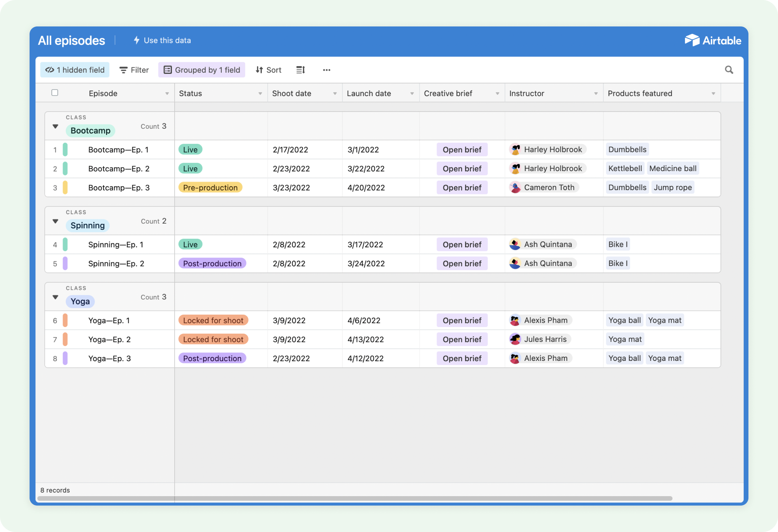
Task: Click Harley Holbrook avatar in row 1
Action: coord(515,149)
